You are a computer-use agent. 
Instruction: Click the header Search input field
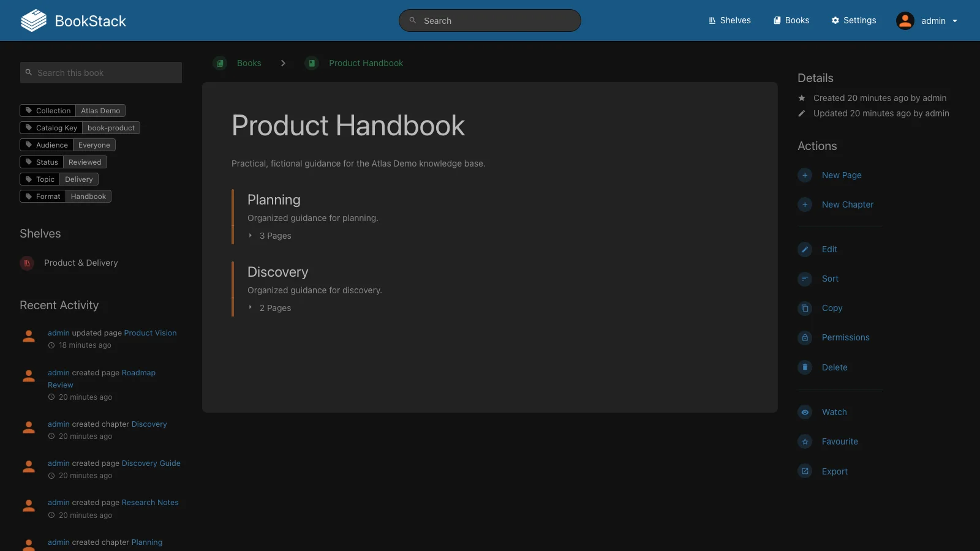coord(490,20)
